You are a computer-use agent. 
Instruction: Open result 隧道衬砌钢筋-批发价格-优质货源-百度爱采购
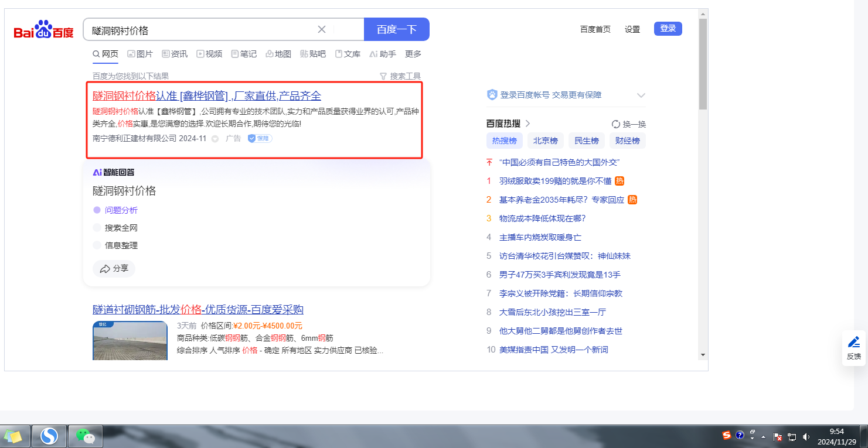[x=198, y=310]
